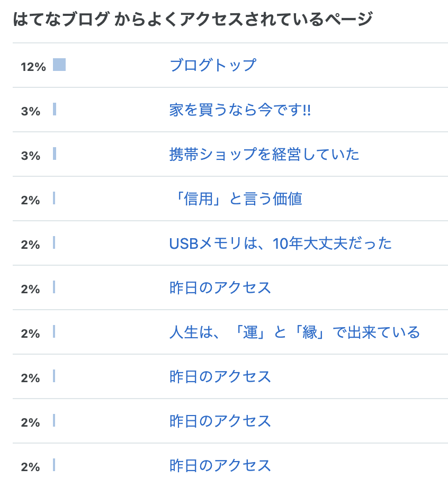Open the bottom-most 昨日のアクセス link
Screen dimensions: 448x487
(220, 465)
